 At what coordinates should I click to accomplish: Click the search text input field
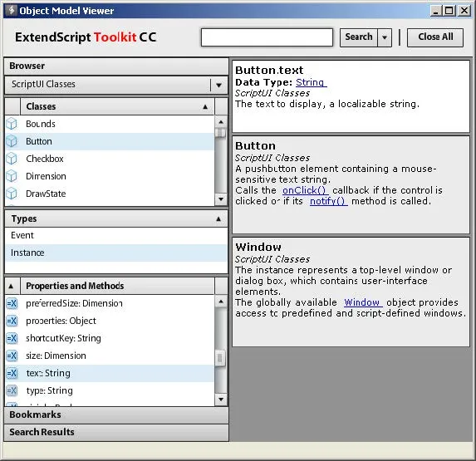click(x=267, y=37)
